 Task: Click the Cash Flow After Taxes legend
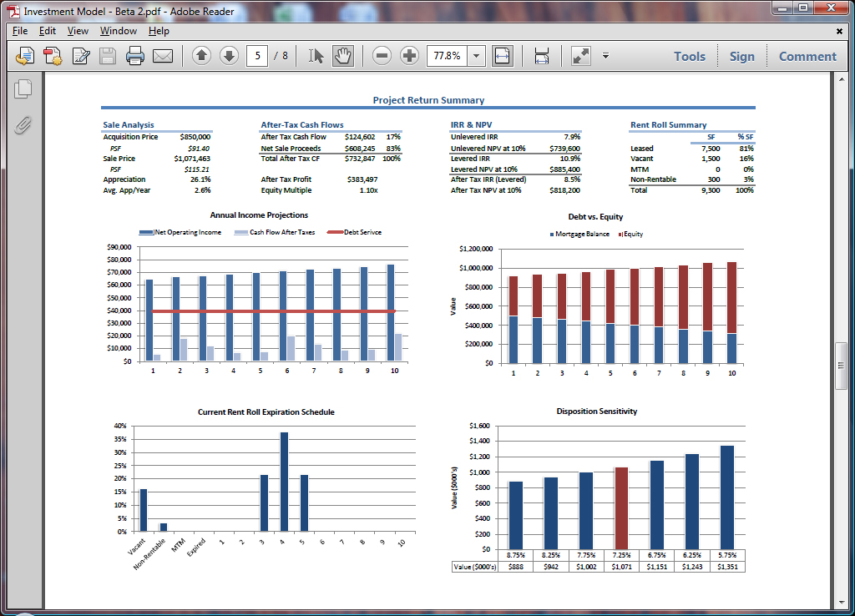pyautogui.click(x=275, y=232)
